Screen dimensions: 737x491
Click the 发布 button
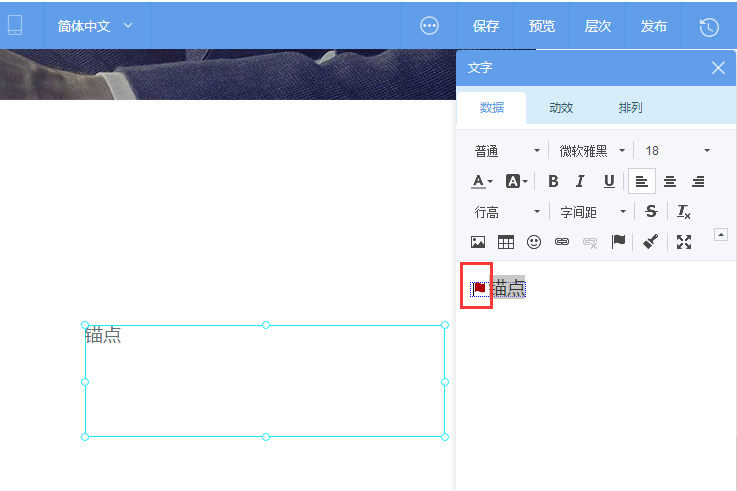653,26
